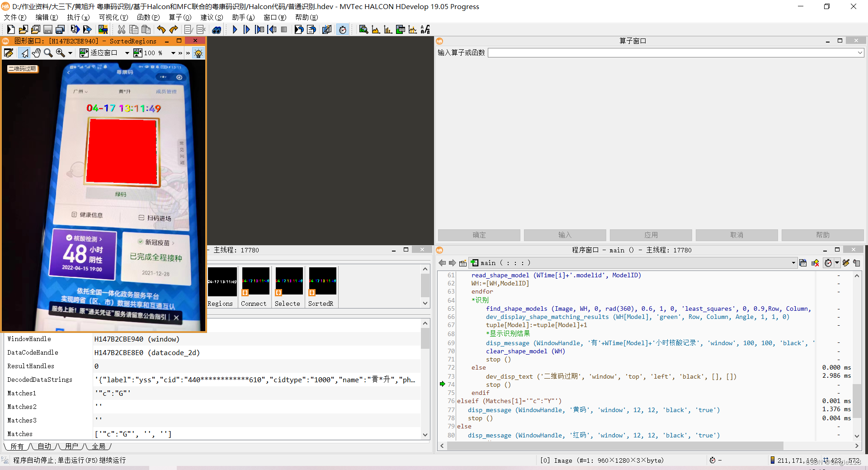Open a program file from the toolbar

click(x=23, y=29)
